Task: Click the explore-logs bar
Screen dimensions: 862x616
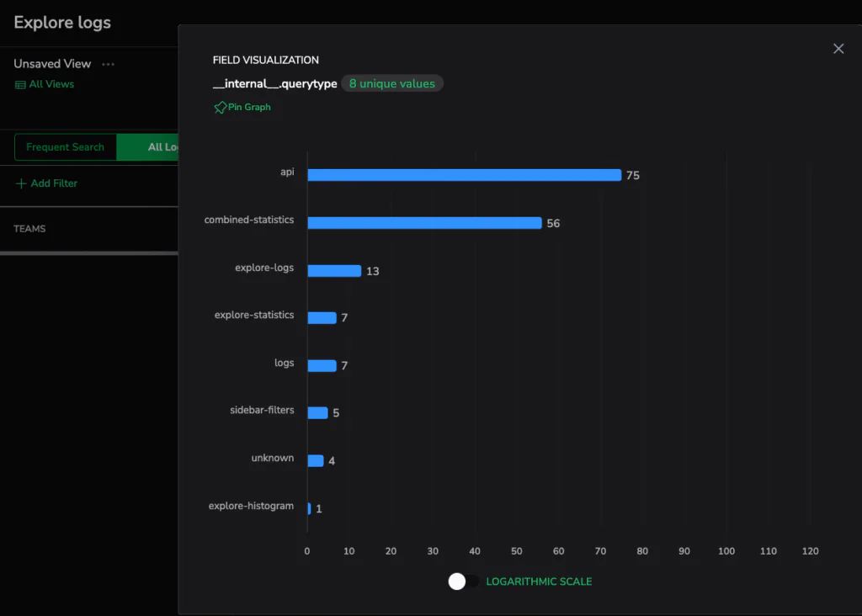Action: 334,271
